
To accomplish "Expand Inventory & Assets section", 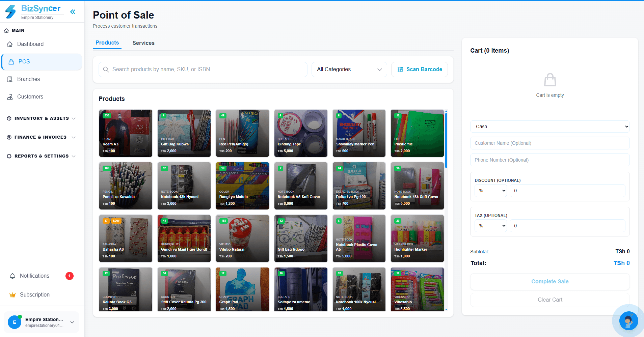I will click(41, 118).
